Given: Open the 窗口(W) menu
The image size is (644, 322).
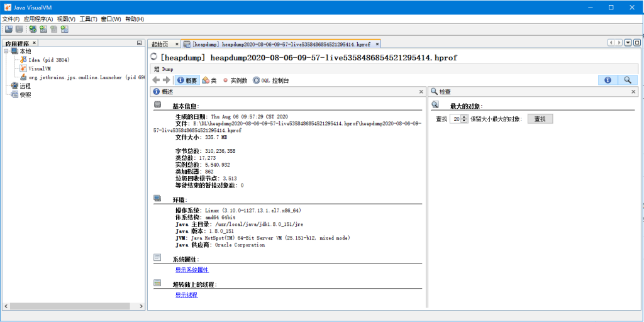Looking at the screenshot, I should pyautogui.click(x=111, y=19).
